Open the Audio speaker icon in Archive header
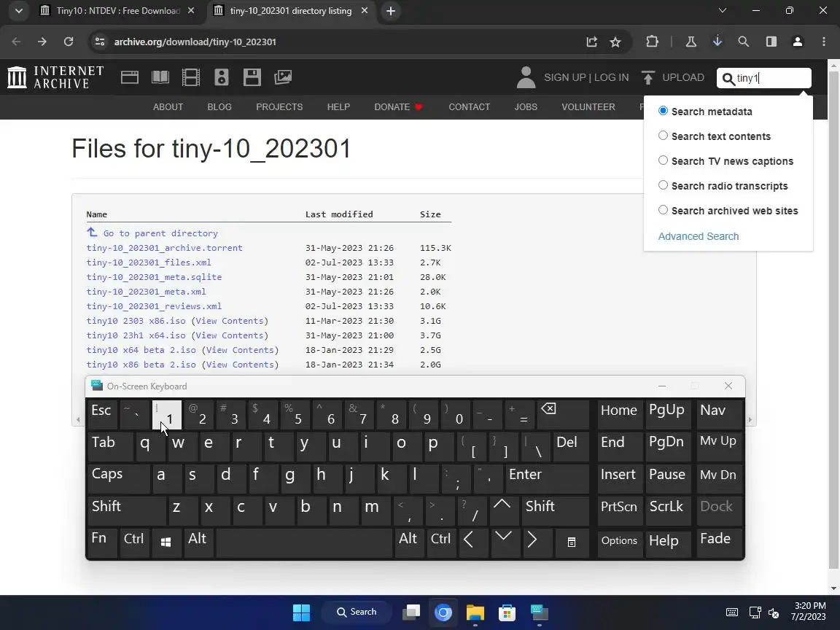 (221, 77)
